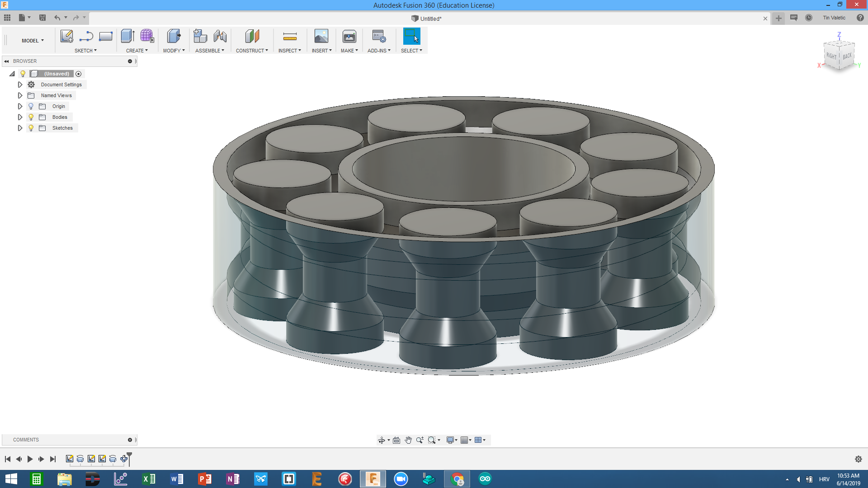Toggle visibility lightbulb for Origin folder

[x=31, y=106]
